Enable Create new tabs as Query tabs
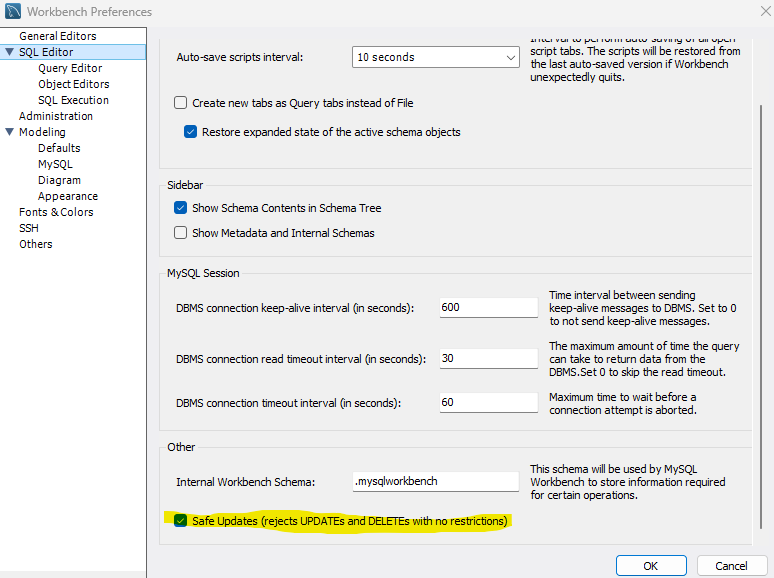The image size is (774, 578). click(181, 103)
